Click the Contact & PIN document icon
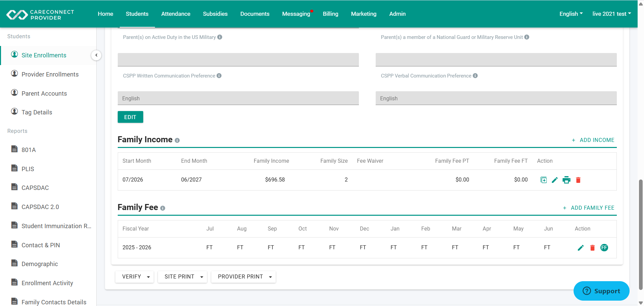644x306 pixels. (14, 244)
